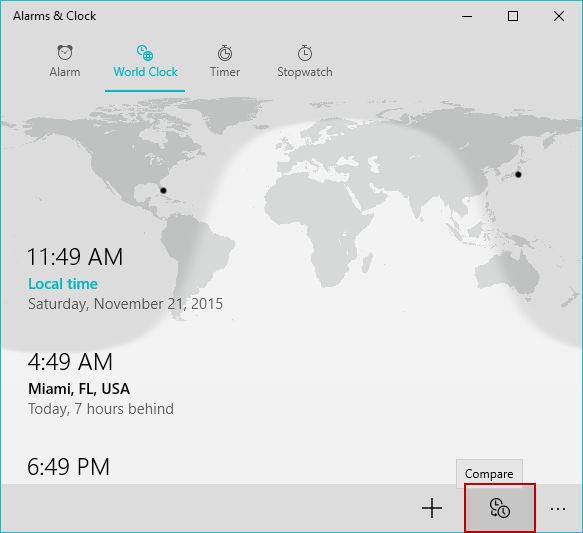Switch to the Timer tab label
583x533 pixels.
point(225,72)
